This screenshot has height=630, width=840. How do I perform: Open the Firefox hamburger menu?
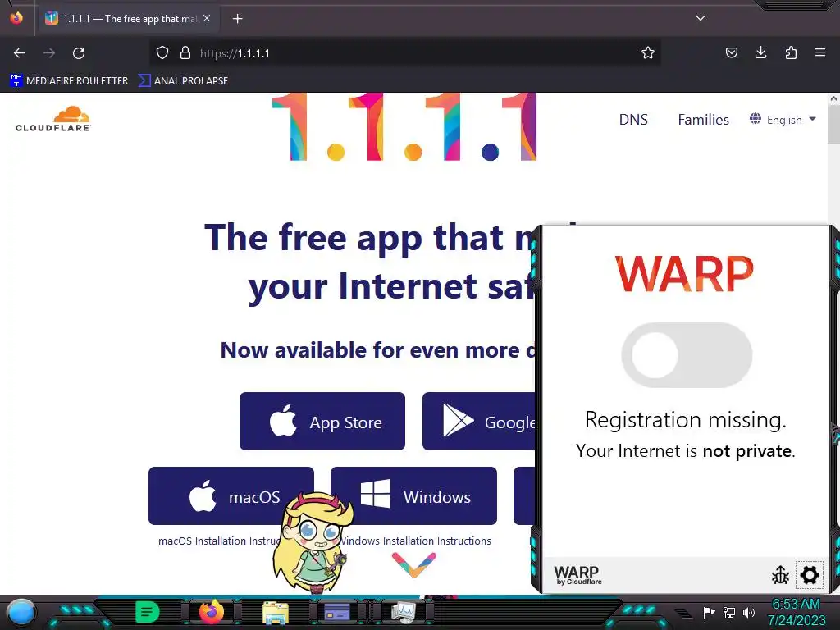819,53
